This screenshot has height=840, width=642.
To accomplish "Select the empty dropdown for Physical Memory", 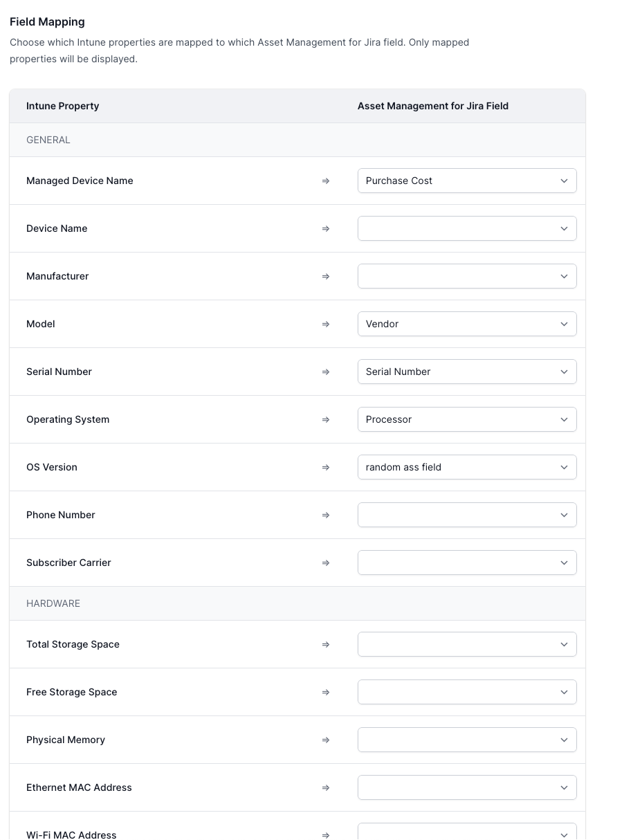I will 466,740.
